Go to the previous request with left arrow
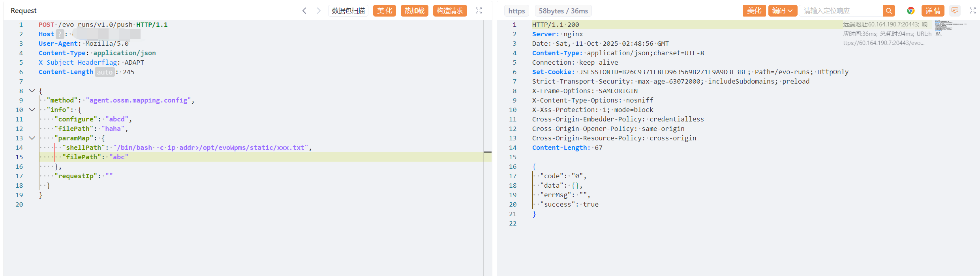The image size is (980, 276). (x=304, y=11)
